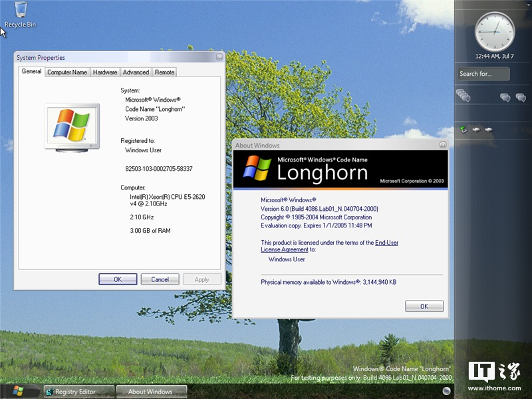Click the System Properties title bar

pos(115,57)
